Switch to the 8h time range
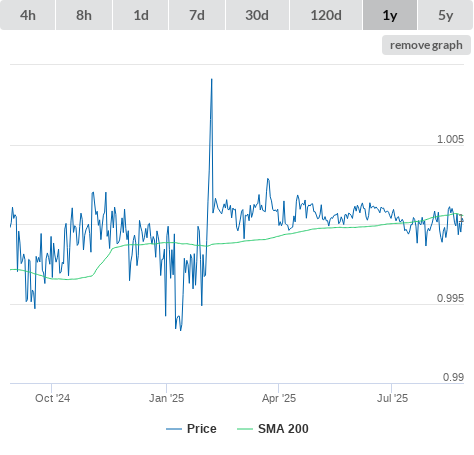This screenshot has height=455, width=474. point(84,15)
